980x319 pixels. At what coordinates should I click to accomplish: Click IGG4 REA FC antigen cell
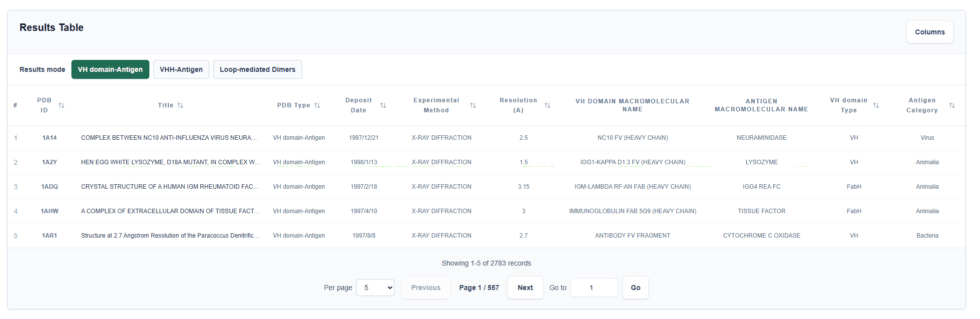[x=761, y=187]
